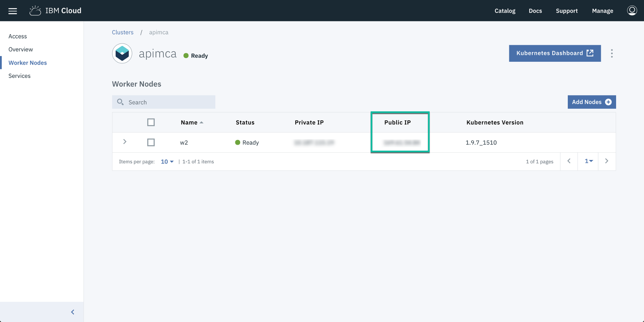This screenshot has height=322, width=644.
Task: Click the Status column header
Action: coord(245,123)
